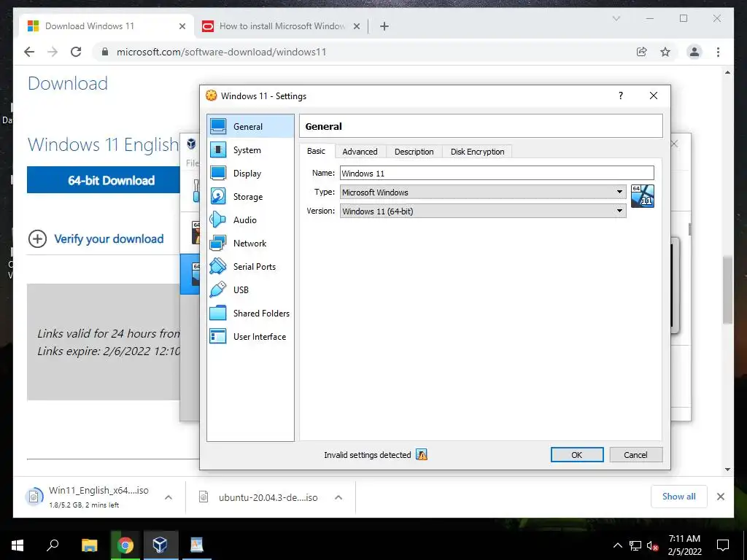747x560 pixels.
Task: Go back in Chrome
Action: (29, 52)
